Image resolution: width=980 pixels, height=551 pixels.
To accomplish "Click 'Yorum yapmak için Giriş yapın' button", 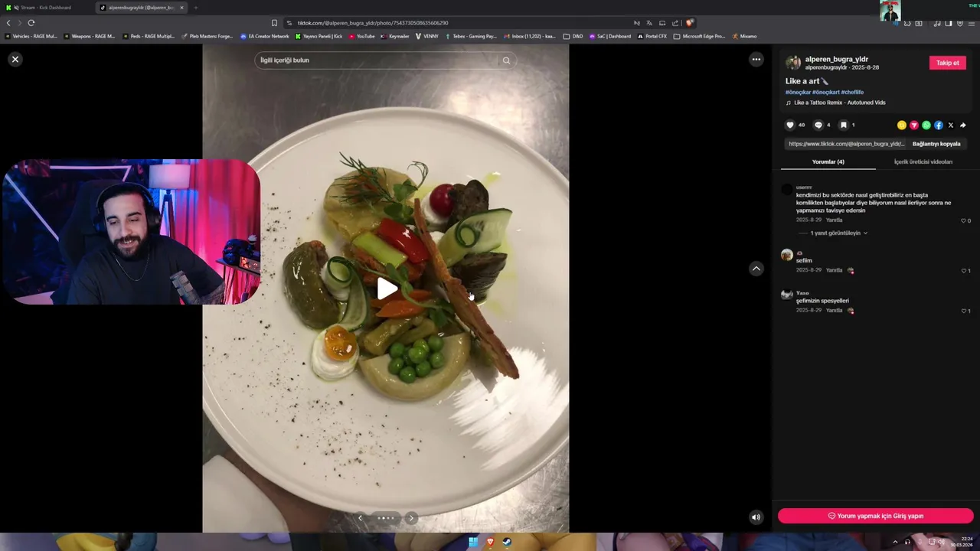I will point(875,516).
